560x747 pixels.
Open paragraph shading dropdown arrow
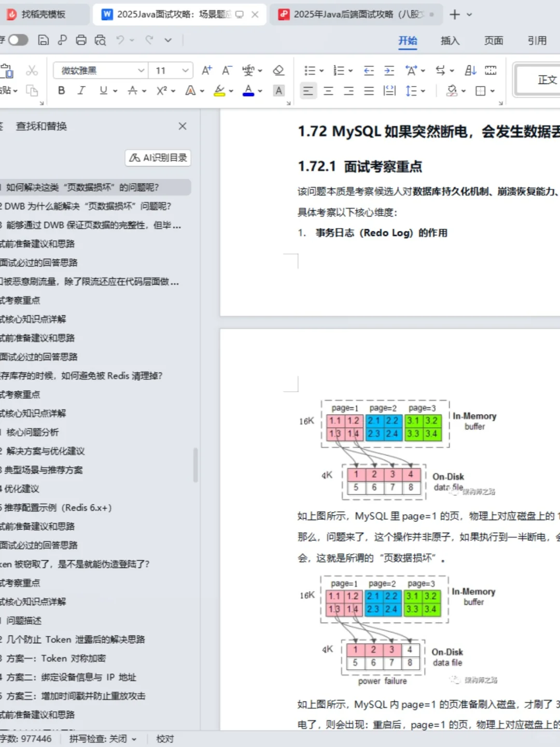point(464,91)
